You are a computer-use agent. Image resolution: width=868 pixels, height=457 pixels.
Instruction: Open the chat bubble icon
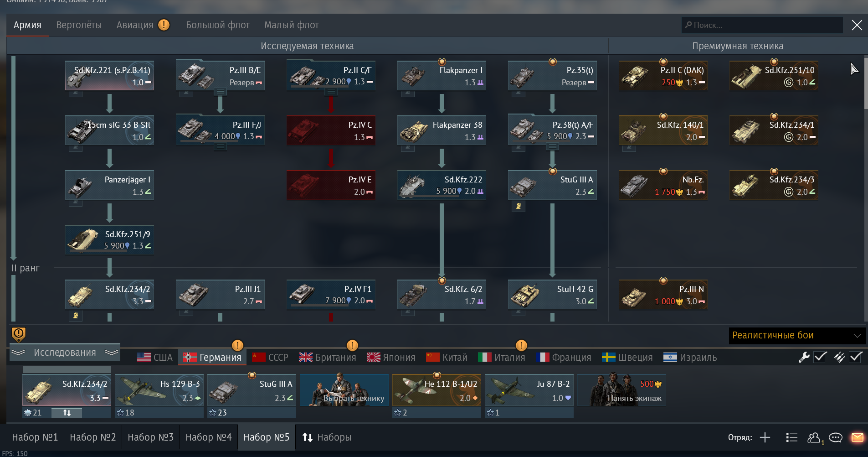835,437
